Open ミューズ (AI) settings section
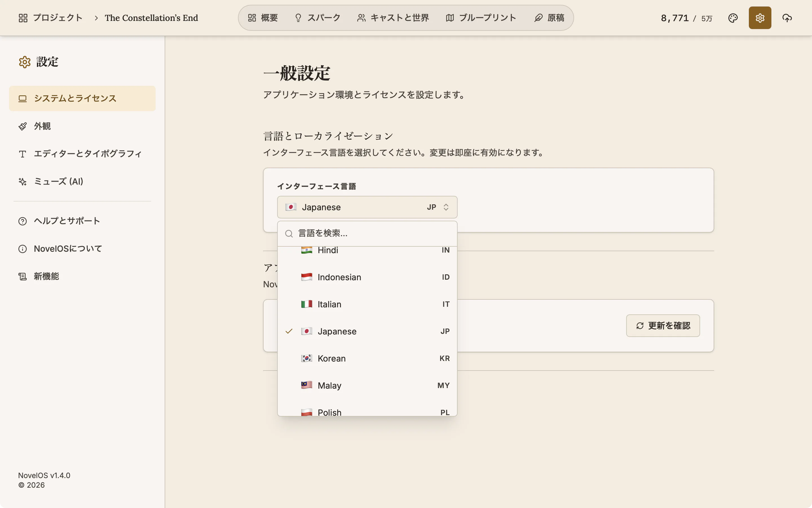The height and width of the screenshot is (508, 812). point(82,182)
